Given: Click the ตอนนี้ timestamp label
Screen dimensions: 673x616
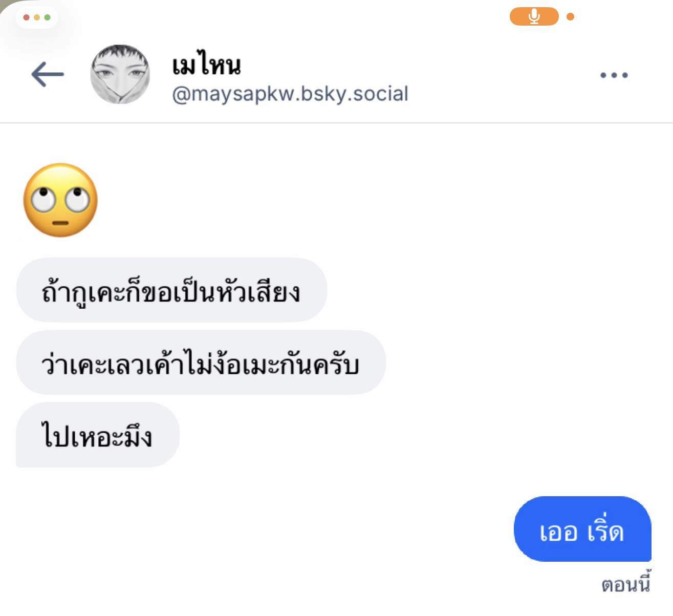Looking at the screenshot, I should coord(625,584).
